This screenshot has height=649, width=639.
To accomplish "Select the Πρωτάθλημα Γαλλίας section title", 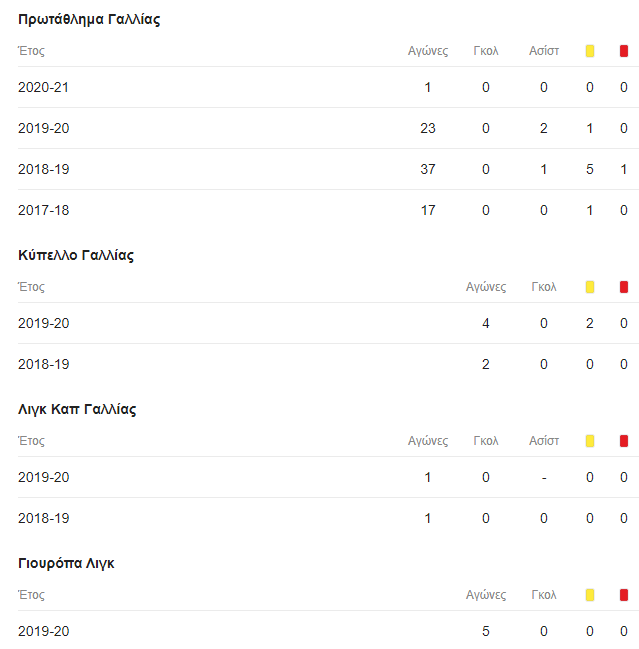I will pos(89,19).
